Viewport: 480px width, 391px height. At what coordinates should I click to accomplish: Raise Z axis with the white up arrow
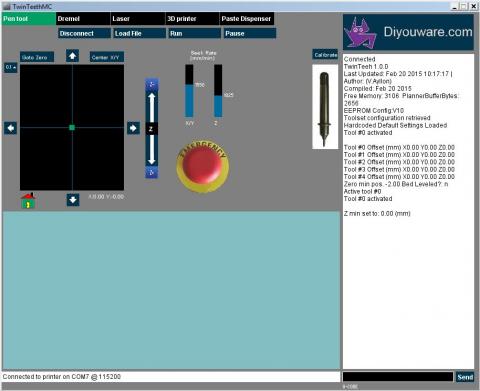click(152, 107)
